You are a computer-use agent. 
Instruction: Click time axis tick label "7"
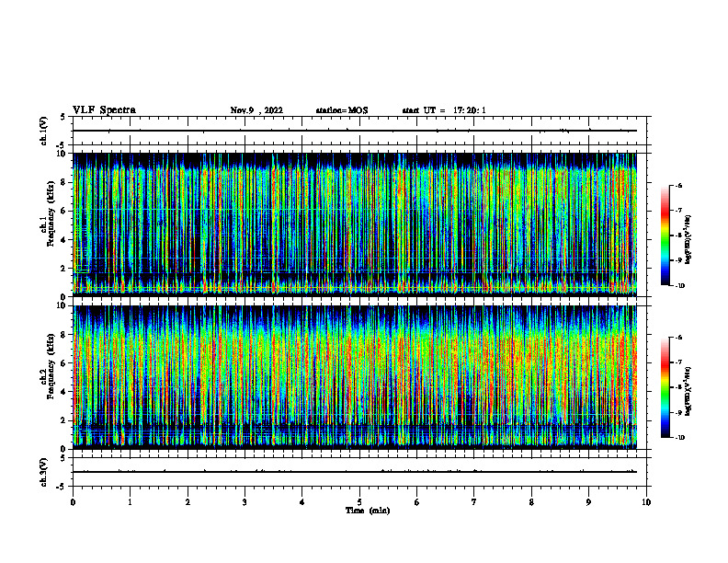pos(474,502)
